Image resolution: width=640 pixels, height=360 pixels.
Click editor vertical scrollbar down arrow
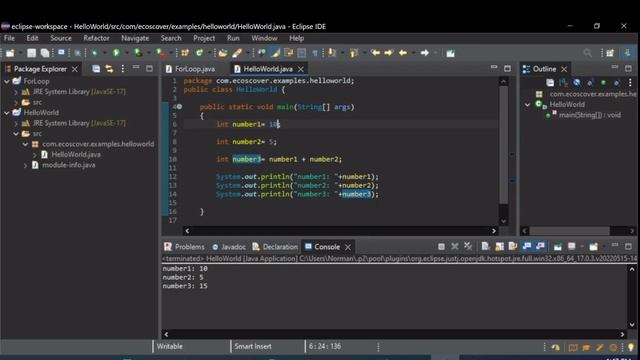[x=503, y=221]
